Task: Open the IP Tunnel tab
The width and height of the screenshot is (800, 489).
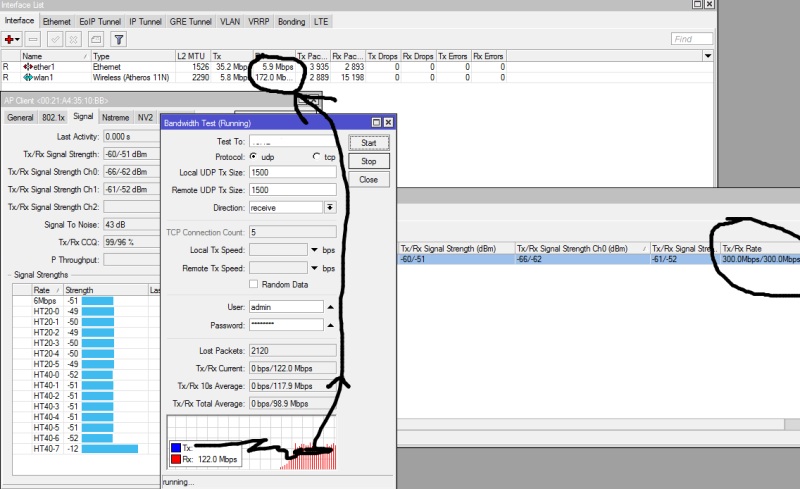Action: coord(145,21)
